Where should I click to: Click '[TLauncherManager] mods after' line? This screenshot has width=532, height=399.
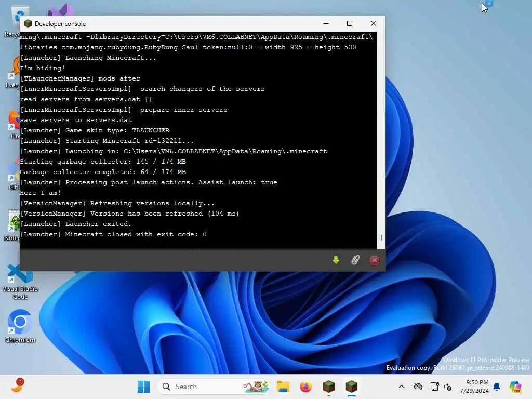[x=80, y=79]
